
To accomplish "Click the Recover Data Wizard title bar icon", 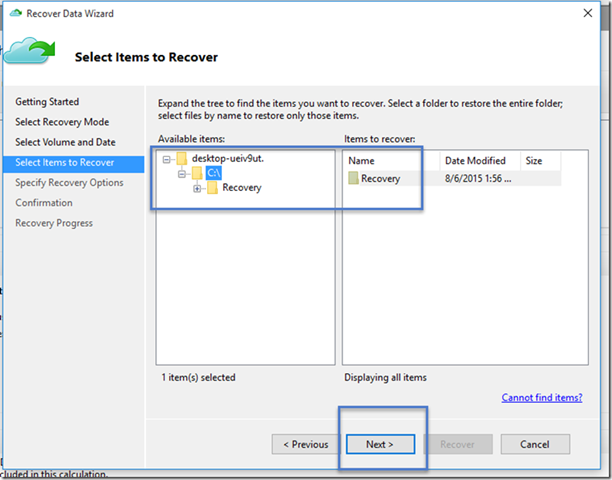I will point(16,13).
